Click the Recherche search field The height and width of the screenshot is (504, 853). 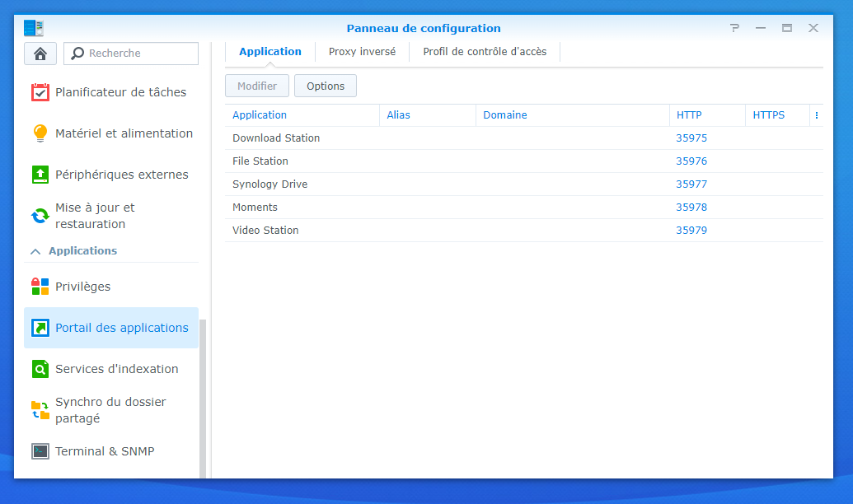[140, 54]
